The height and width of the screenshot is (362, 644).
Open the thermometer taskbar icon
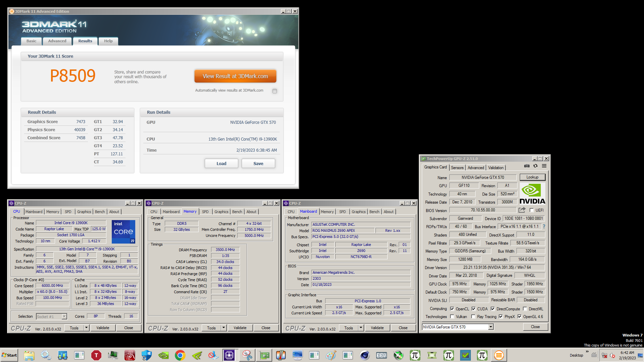[281, 355]
